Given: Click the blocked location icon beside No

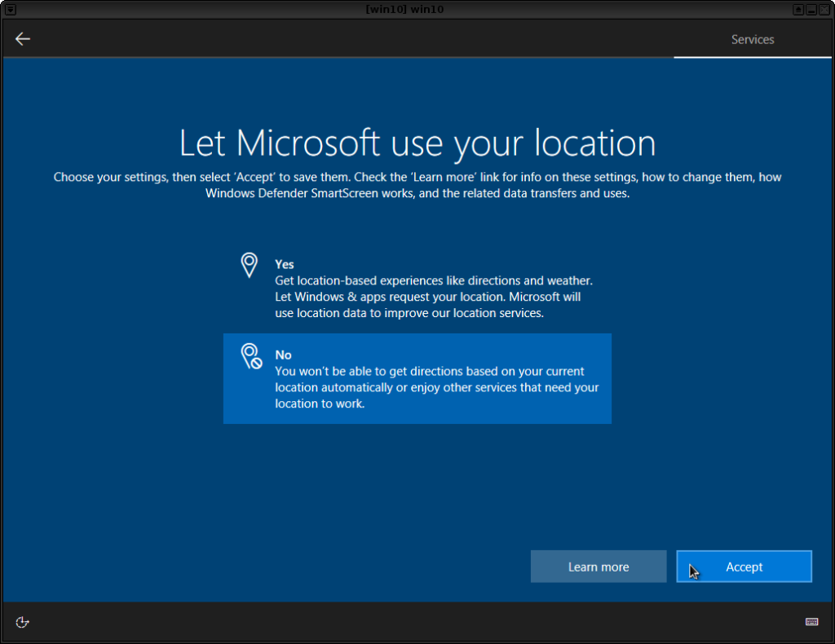Looking at the screenshot, I should click(x=251, y=356).
